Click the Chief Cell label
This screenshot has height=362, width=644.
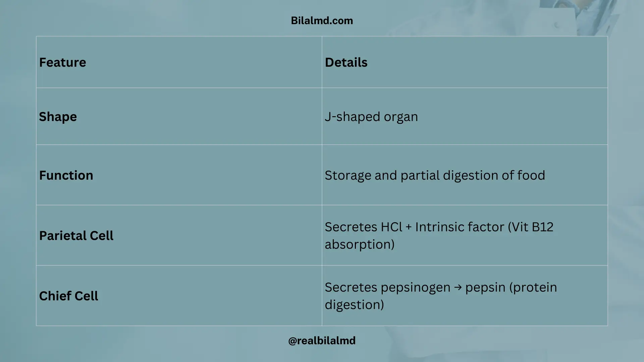click(68, 296)
